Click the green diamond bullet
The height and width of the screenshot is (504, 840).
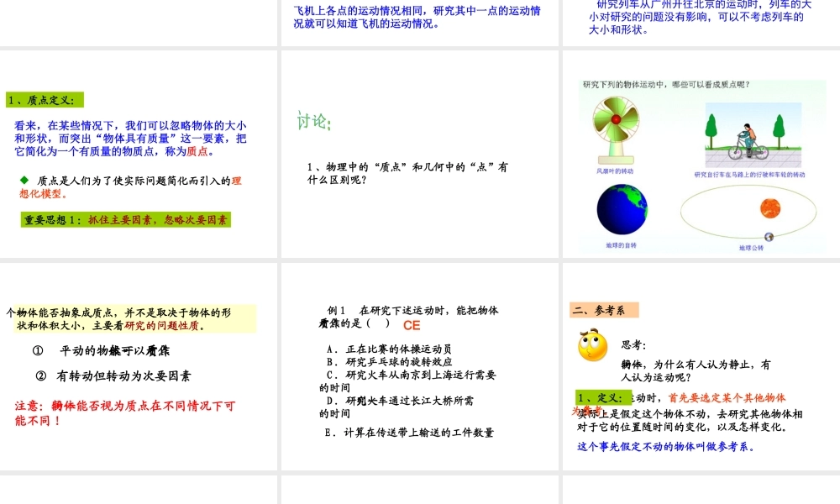[24, 180]
